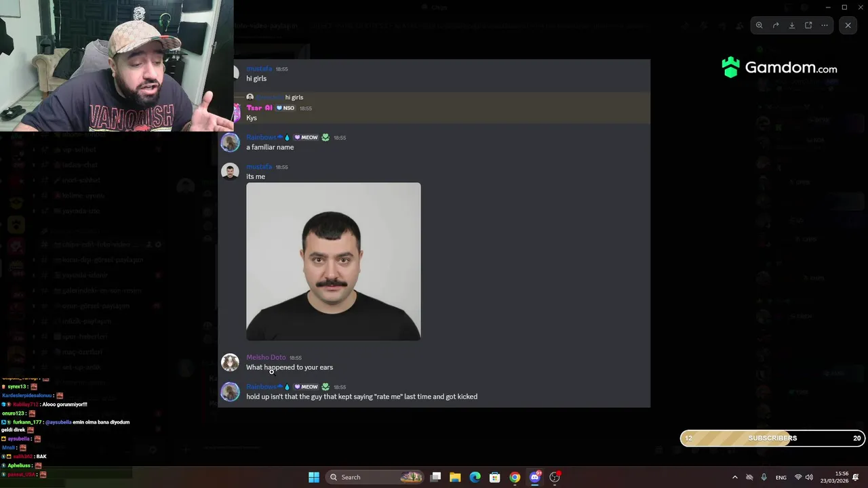
Task: Click Aphelluss chat username
Action: 20,466
